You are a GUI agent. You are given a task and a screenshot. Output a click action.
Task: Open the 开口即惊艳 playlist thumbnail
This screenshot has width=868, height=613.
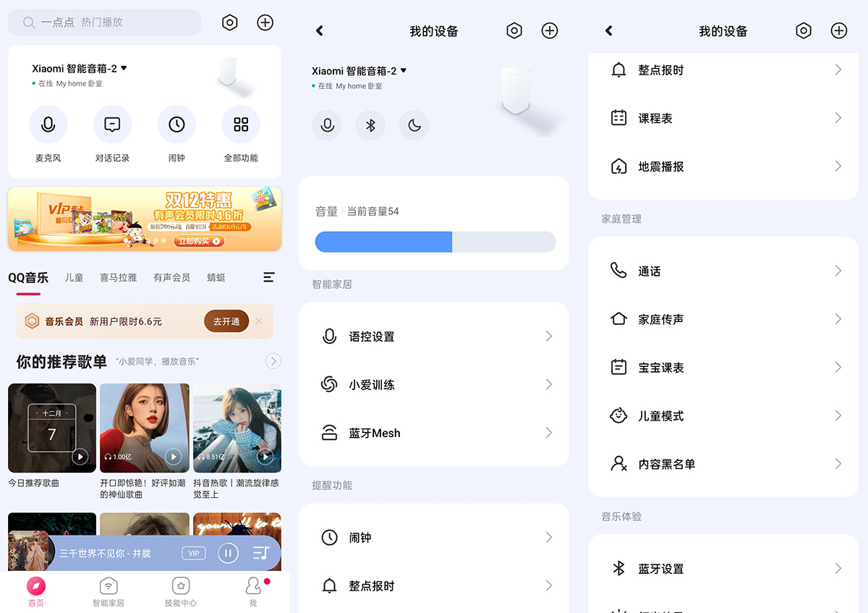pos(145,428)
